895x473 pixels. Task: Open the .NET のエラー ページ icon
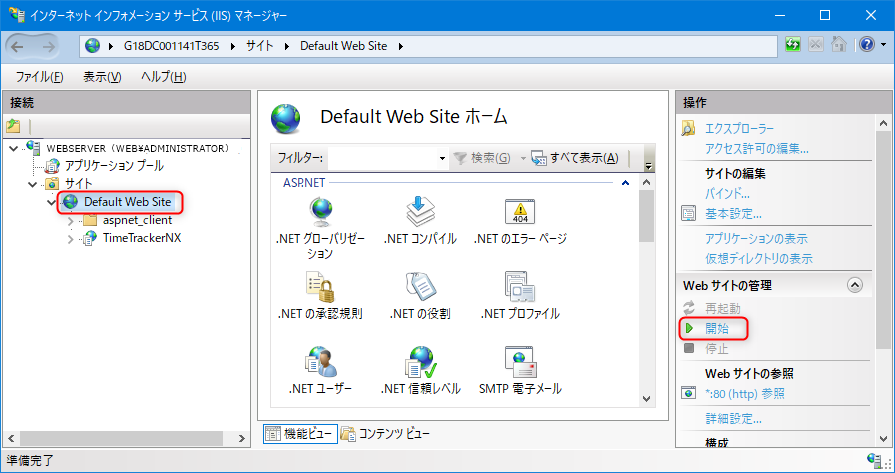pos(520,212)
